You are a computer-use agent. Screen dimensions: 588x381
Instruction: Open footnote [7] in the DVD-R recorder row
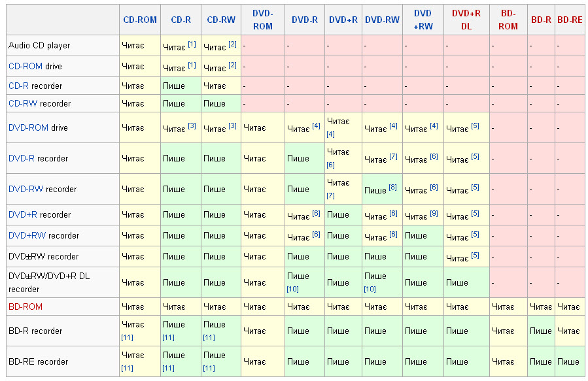393,157
